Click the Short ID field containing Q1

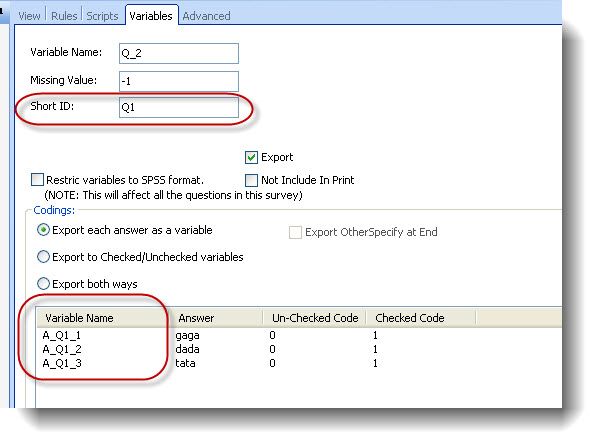(179, 107)
